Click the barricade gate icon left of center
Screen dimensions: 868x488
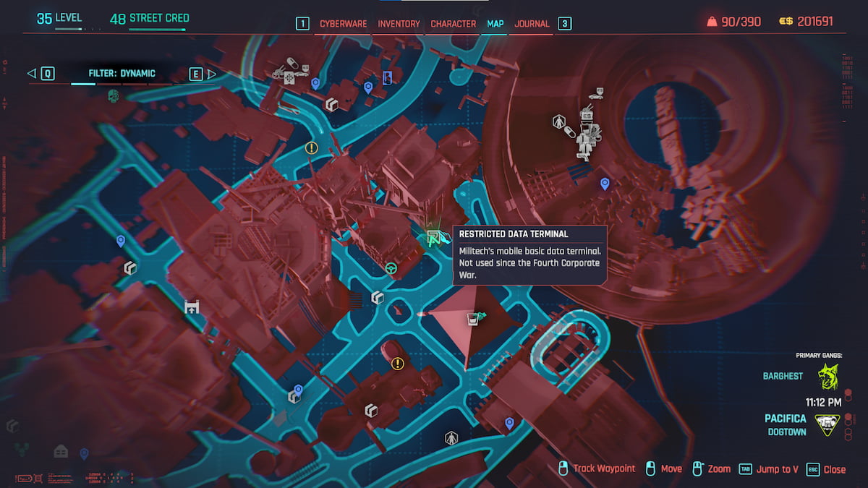(x=192, y=307)
